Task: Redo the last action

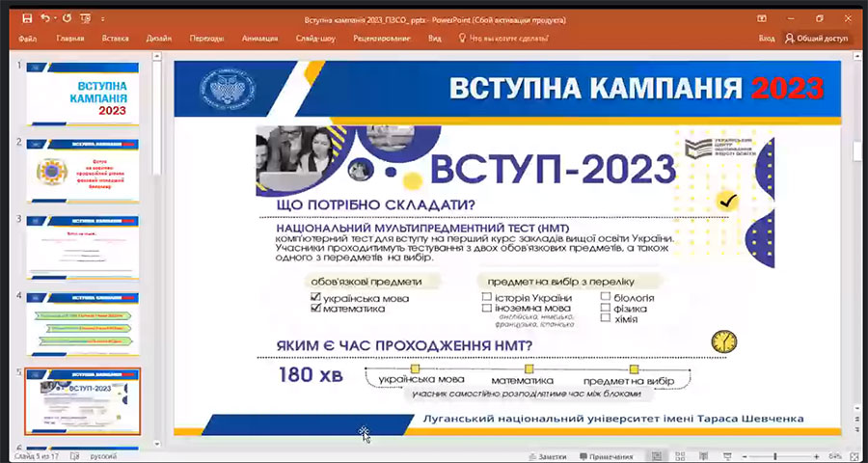Action: pos(67,19)
